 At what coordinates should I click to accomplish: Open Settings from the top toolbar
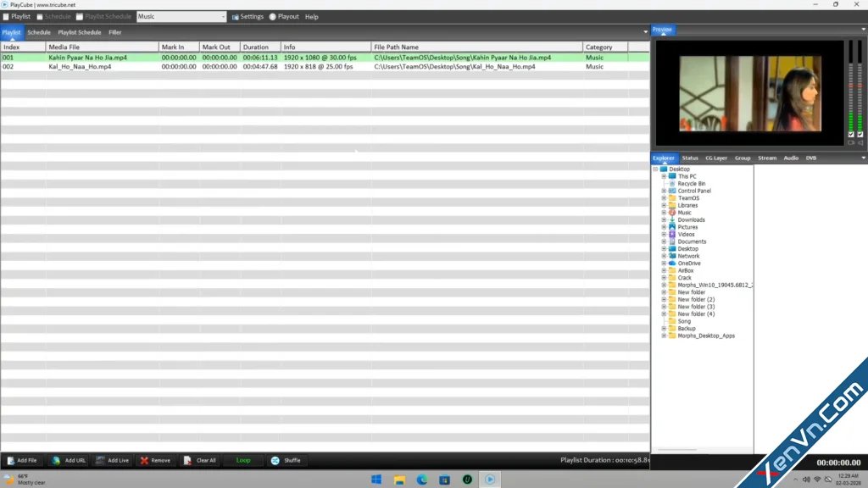248,17
